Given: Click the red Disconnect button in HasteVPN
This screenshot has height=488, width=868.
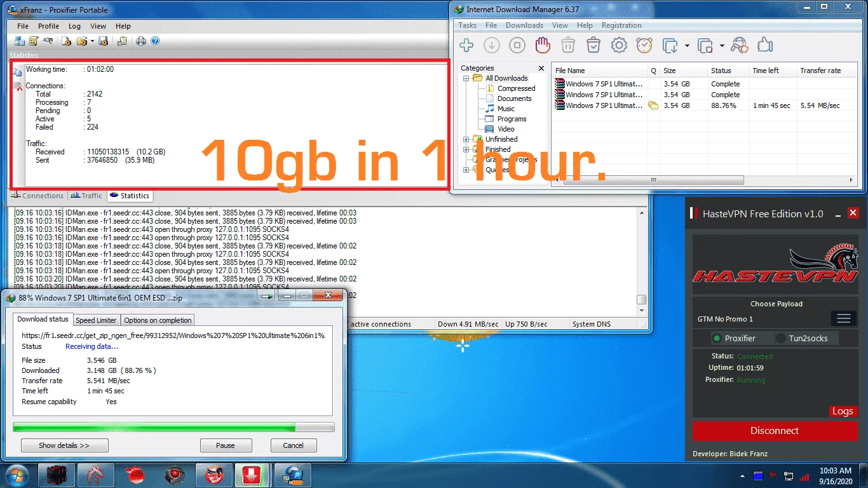Looking at the screenshot, I should click(x=775, y=431).
